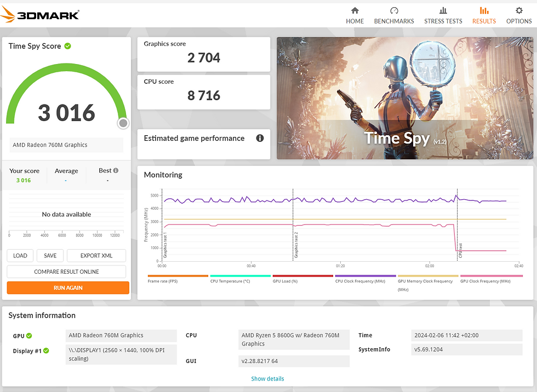Viewport: 537px width, 392px height.
Task: Click the green checkmark beside Time Spy Score
Action: point(68,46)
